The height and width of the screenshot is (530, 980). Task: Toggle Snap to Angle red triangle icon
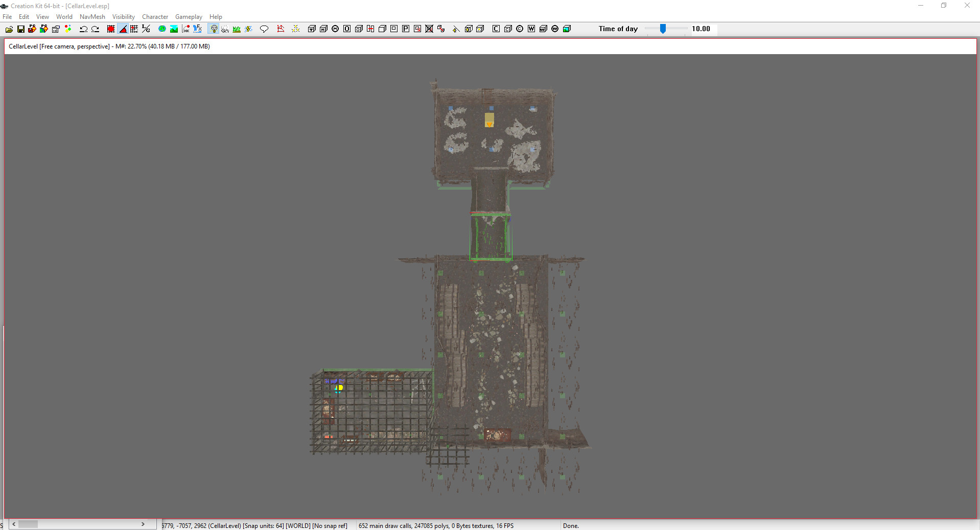(123, 29)
